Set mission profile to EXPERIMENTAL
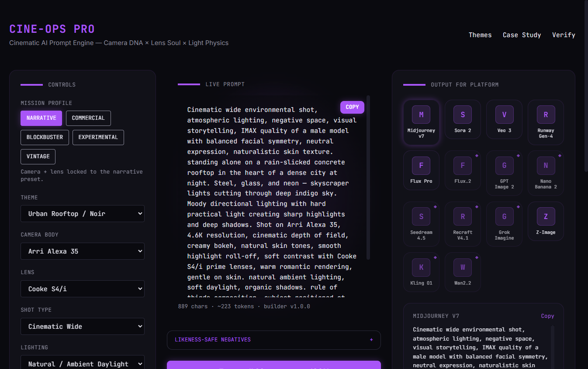Screen dimensions: 588x369 click(98, 137)
